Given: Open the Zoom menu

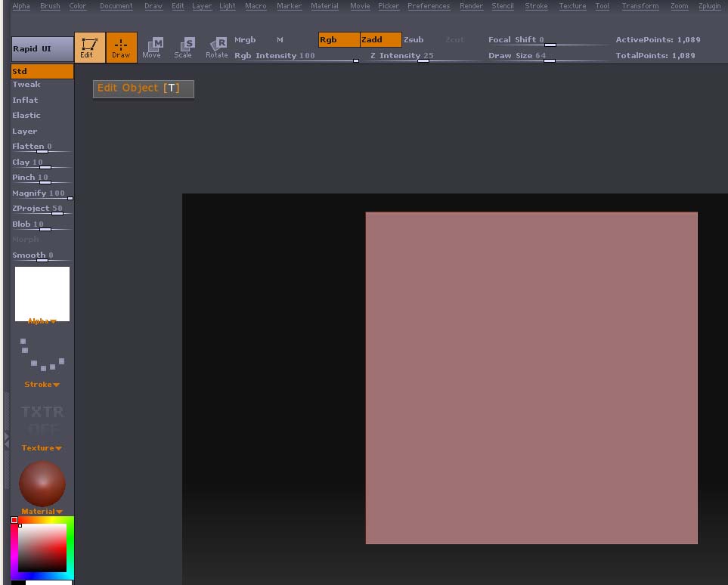Looking at the screenshot, I should pos(680,6).
